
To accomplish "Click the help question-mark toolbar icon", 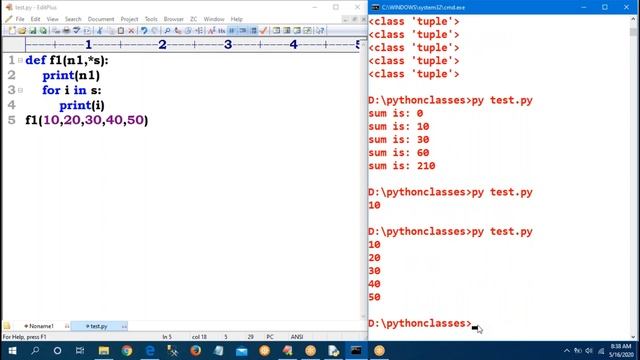I will coord(320,31).
